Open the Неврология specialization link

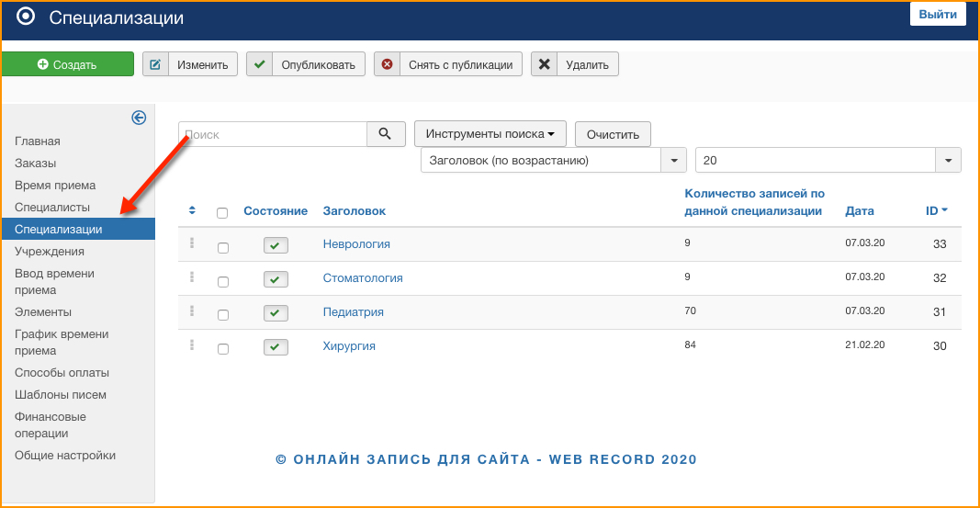coord(356,244)
